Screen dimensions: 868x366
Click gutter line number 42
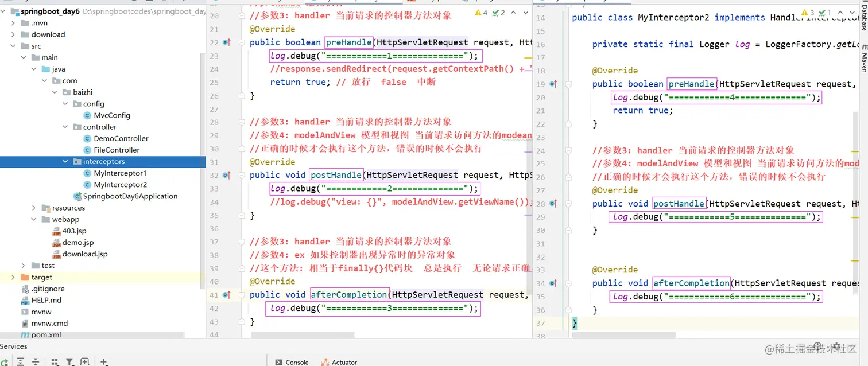pos(214,308)
